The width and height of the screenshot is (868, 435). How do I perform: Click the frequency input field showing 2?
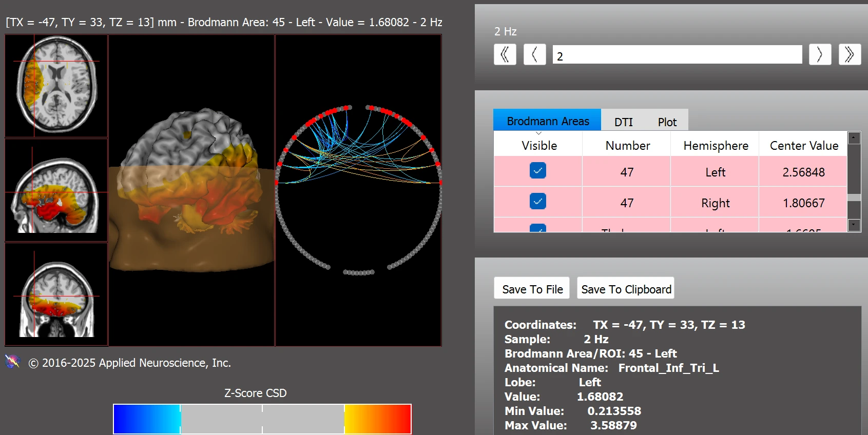tap(677, 54)
